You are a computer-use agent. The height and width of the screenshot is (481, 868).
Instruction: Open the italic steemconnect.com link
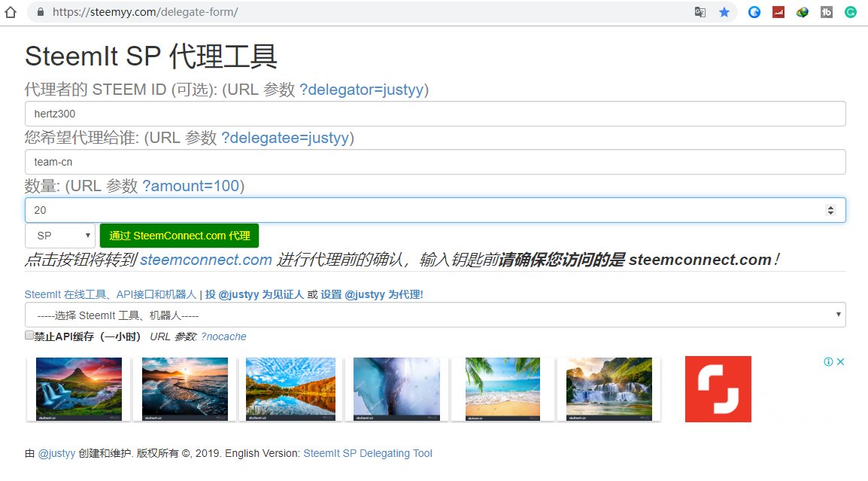pos(206,260)
